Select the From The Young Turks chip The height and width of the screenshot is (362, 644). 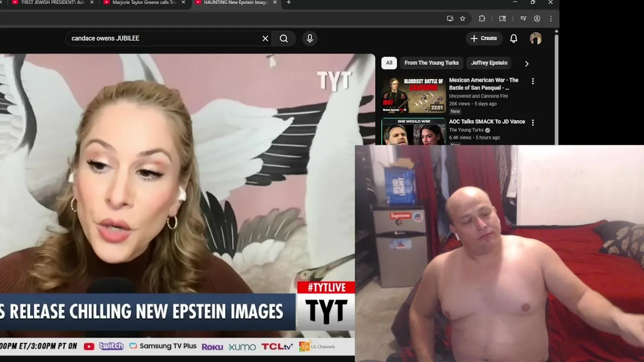tap(432, 63)
